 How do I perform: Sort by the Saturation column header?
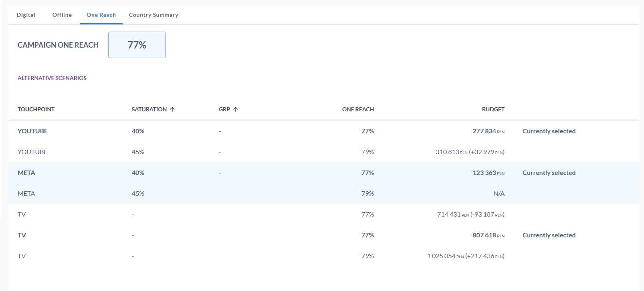click(x=149, y=109)
